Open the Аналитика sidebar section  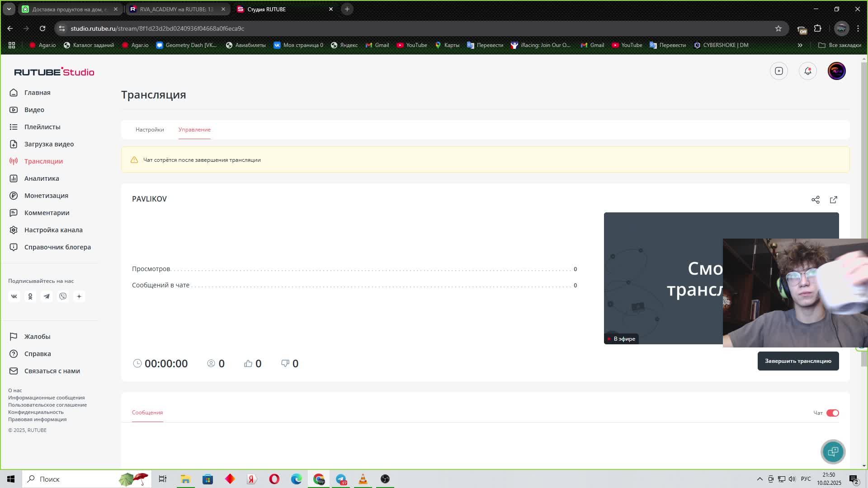[x=42, y=178]
